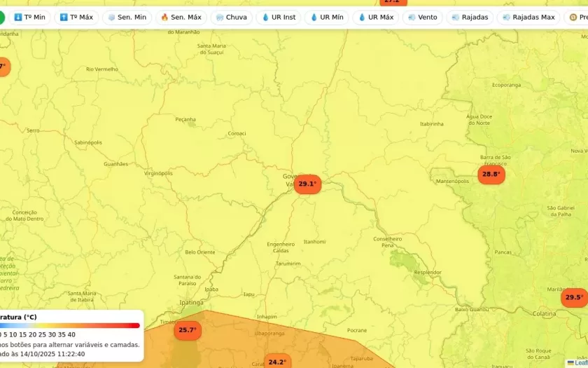Click the 25.7° marker near Timóteo
The width and height of the screenshot is (588, 368).
coord(188,330)
